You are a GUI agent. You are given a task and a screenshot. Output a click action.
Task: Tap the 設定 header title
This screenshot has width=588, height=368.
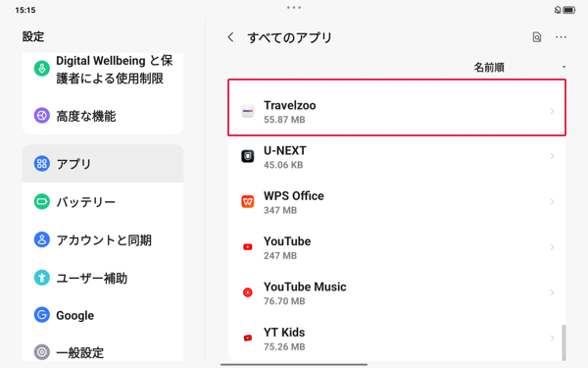click(x=33, y=36)
